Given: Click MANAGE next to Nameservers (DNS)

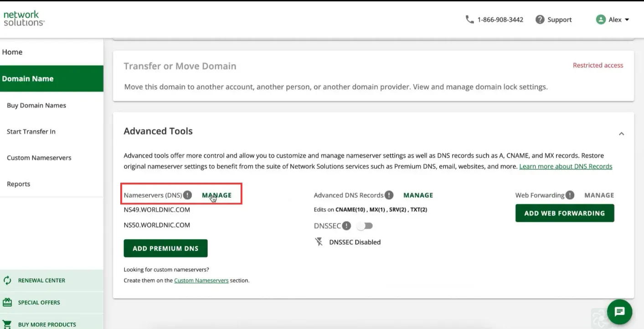Looking at the screenshot, I should pos(216,195).
